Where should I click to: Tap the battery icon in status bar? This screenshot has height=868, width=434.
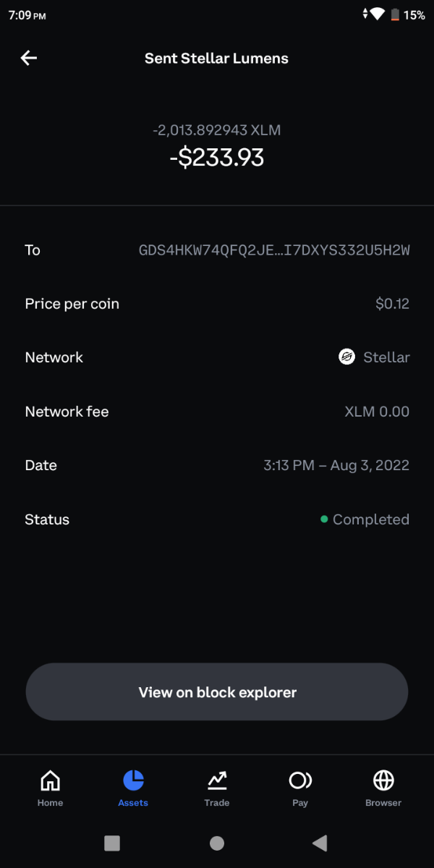click(395, 14)
